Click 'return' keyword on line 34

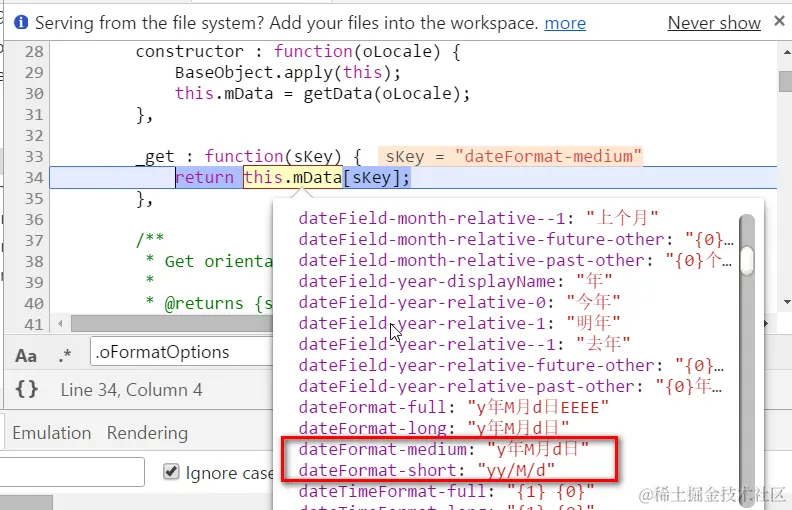pos(205,178)
